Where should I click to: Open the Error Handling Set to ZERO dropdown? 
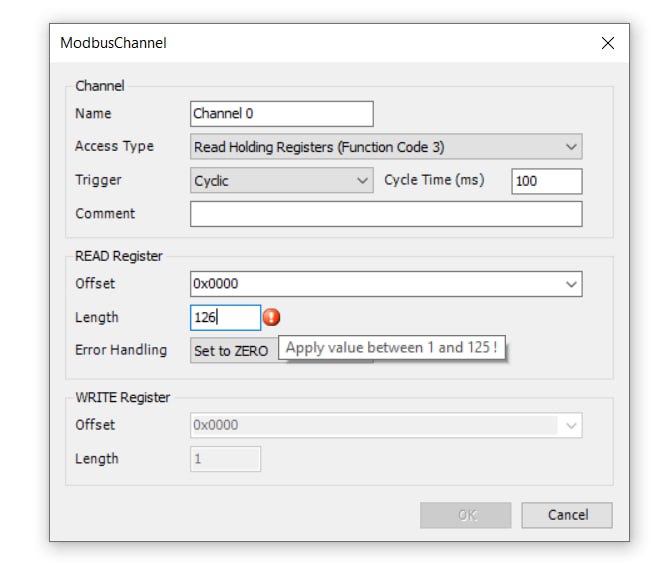234,350
